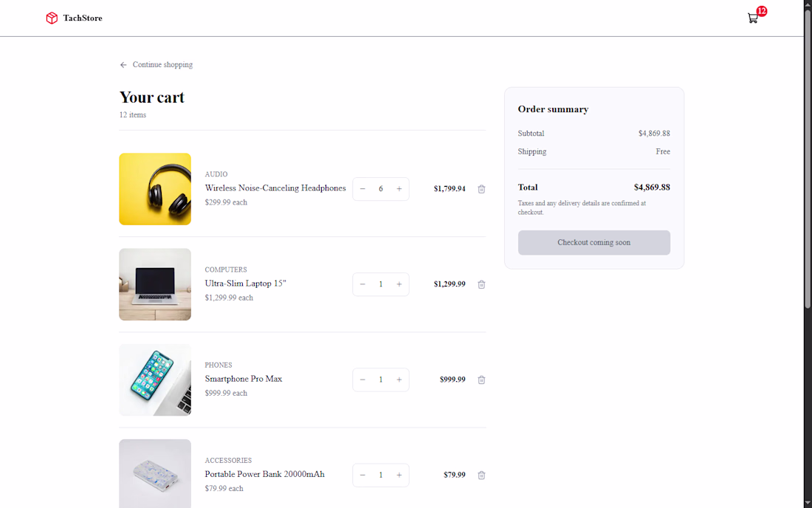
Task: Remove Wireless Noise-Canceling Headphones with trash icon
Action: [x=481, y=189]
